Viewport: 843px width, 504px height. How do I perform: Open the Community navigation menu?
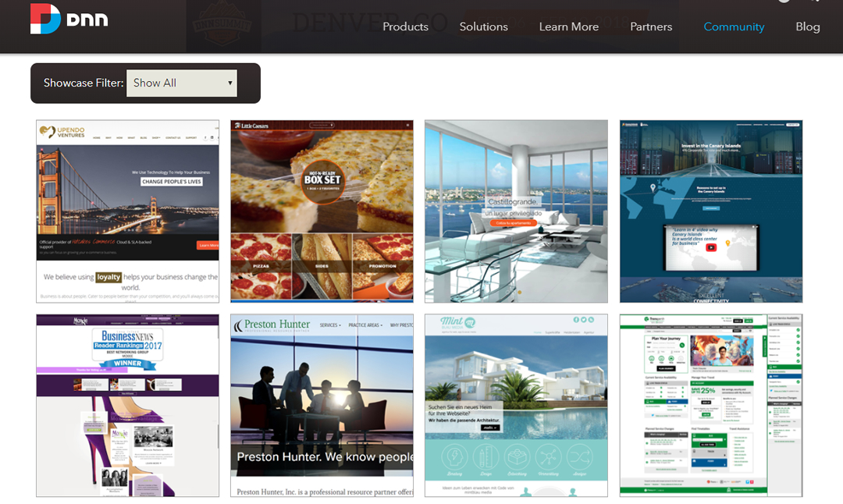734,27
